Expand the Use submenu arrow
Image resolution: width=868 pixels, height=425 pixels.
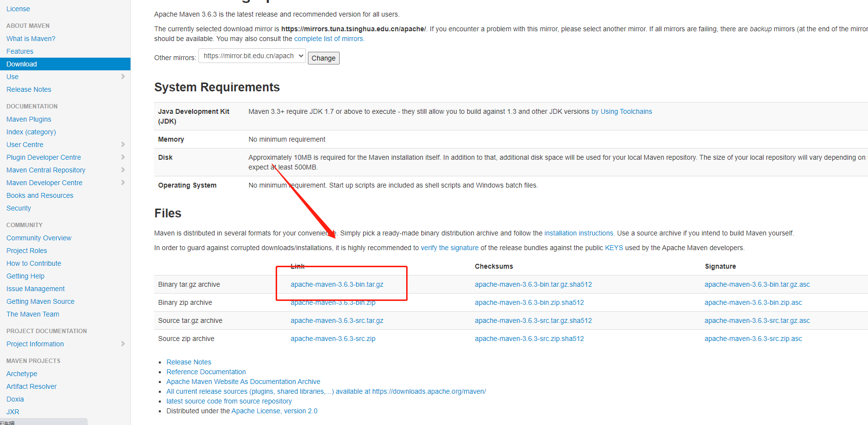(123, 77)
